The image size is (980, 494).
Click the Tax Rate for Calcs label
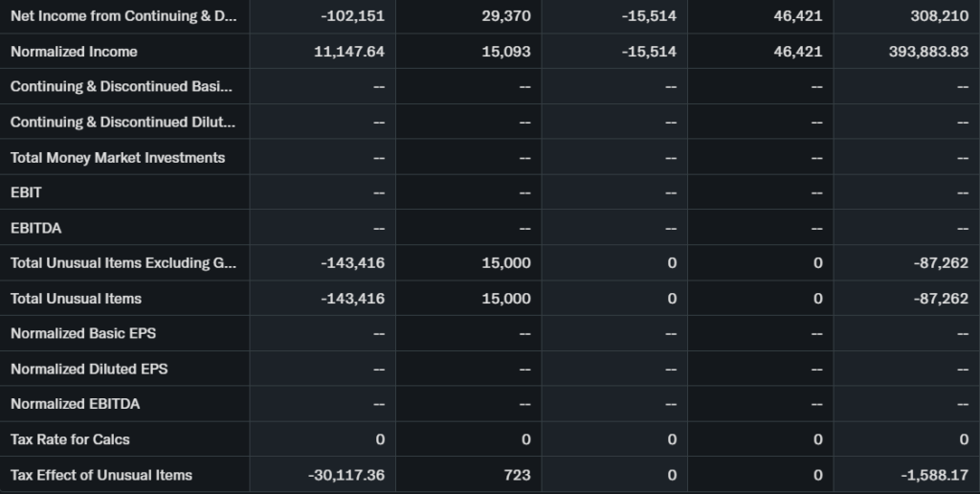click(70, 439)
